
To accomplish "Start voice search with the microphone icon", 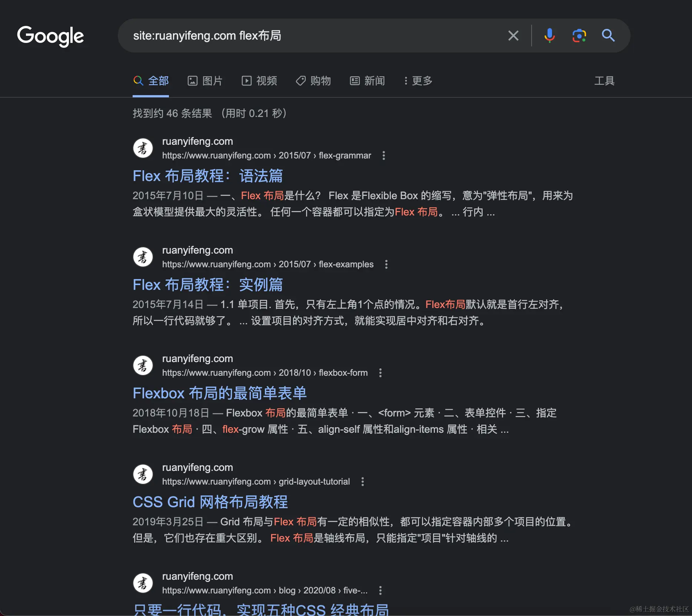I will (549, 36).
